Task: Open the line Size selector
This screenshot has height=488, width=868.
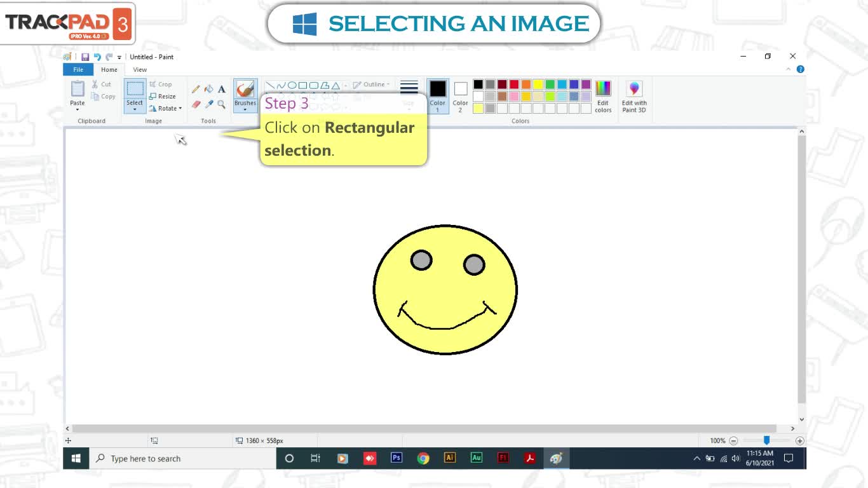Action: click(x=409, y=88)
